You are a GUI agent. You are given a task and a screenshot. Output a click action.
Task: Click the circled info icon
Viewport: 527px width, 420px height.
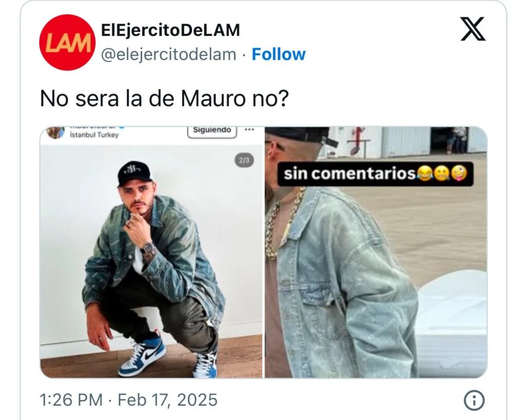coord(474,400)
